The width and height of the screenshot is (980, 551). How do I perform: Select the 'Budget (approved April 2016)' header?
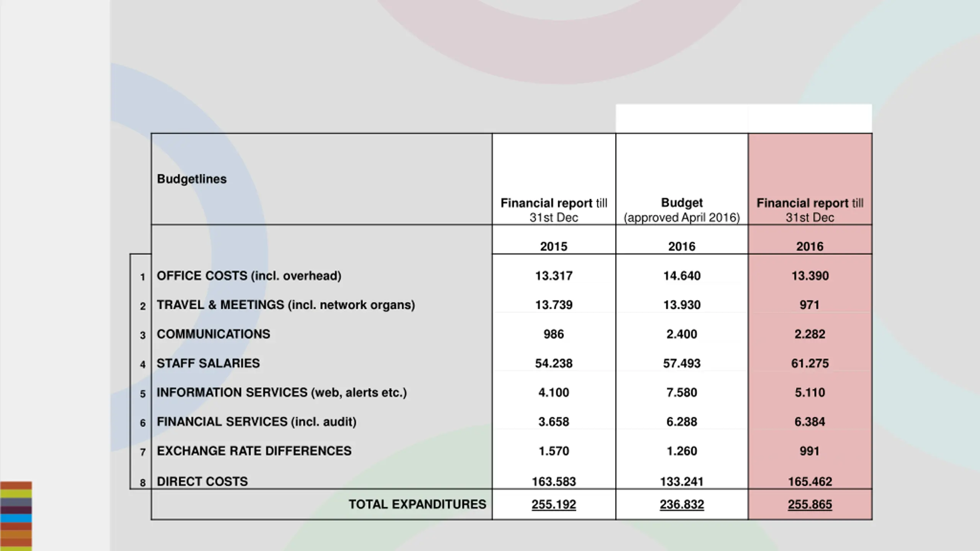point(682,210)
